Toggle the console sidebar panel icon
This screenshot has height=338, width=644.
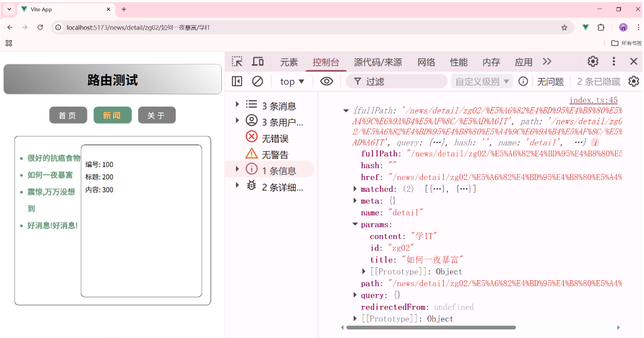237,81
